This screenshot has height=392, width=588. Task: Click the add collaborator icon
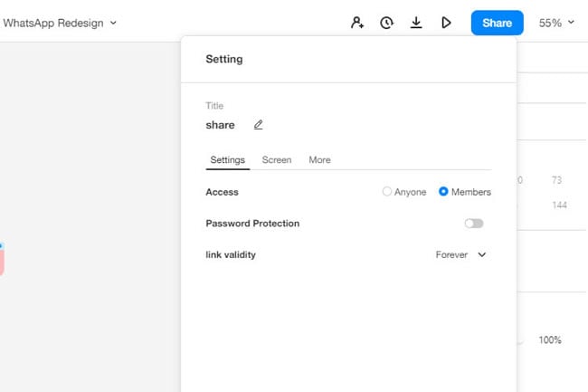tap(357, 23)
